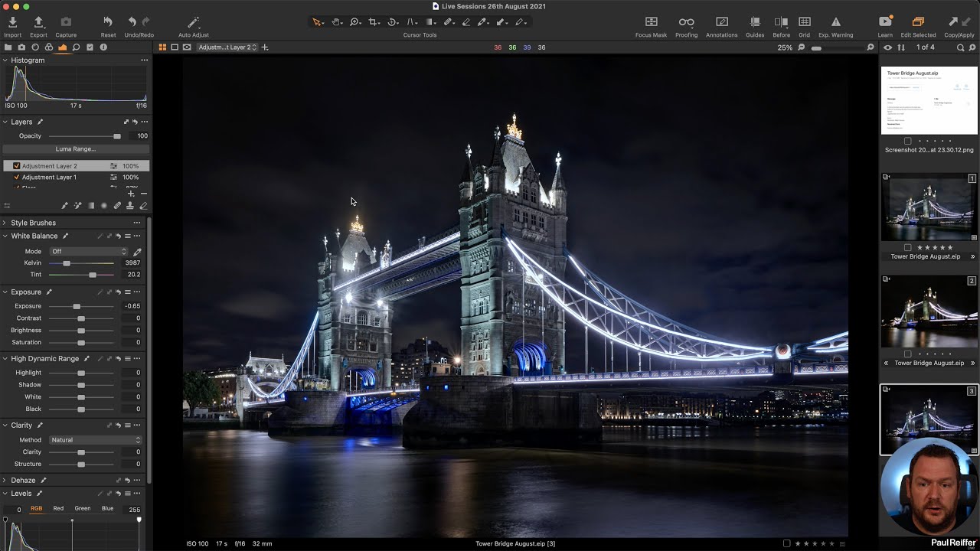The width and height of the screenshot is (980, 551).
Task: Select the Green channel tab in Levels
Action: 83,508
